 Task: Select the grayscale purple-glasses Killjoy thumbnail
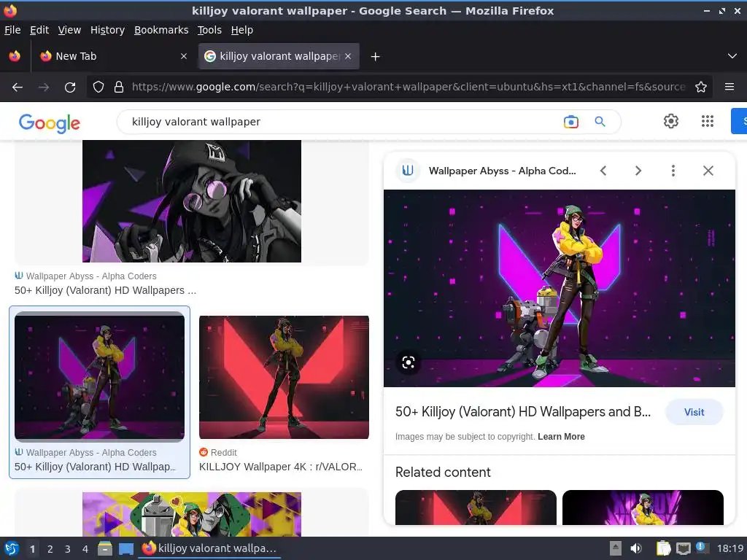tap(192, 201)
